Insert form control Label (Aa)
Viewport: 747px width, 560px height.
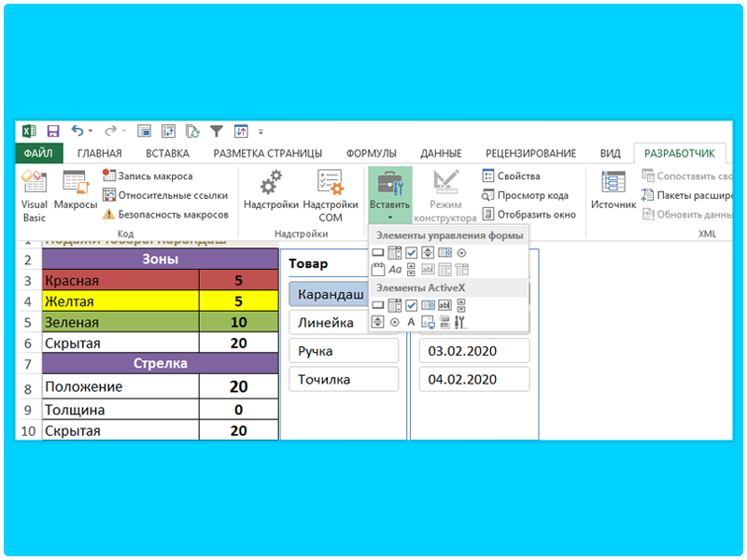(x=394, y=270)
